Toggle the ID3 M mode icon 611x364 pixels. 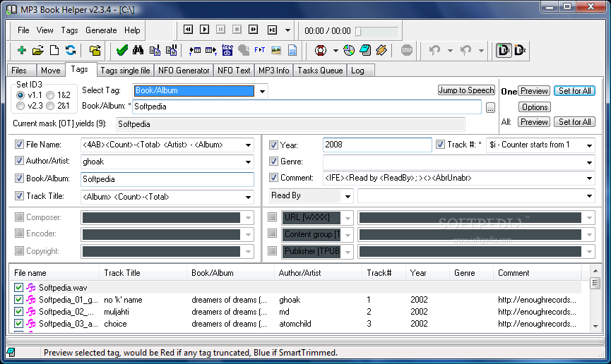(x=504, y=50)
